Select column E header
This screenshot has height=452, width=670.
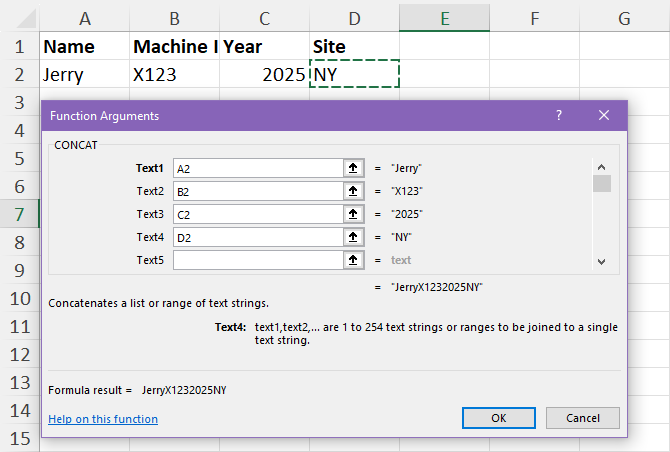click(444, 18)
